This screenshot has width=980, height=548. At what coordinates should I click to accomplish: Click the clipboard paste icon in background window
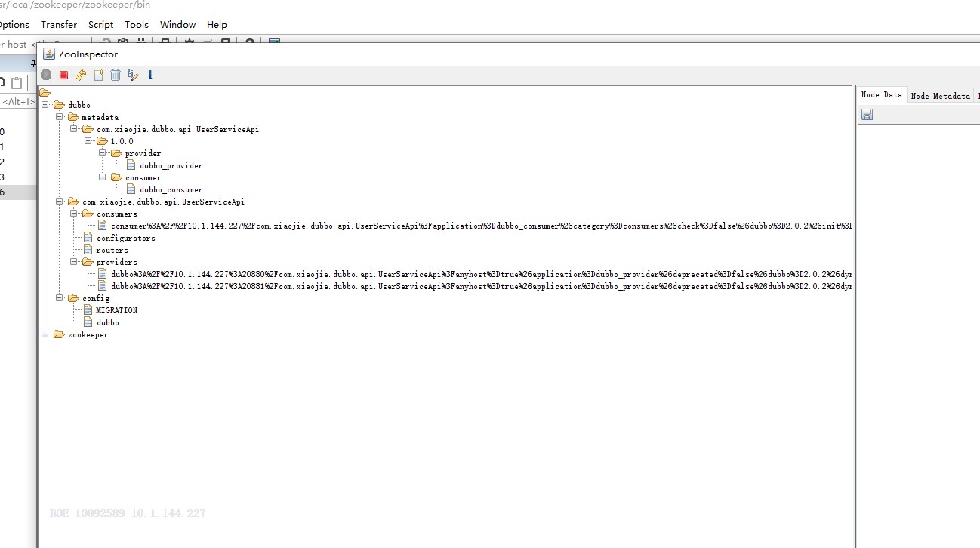tap(17, 83)
